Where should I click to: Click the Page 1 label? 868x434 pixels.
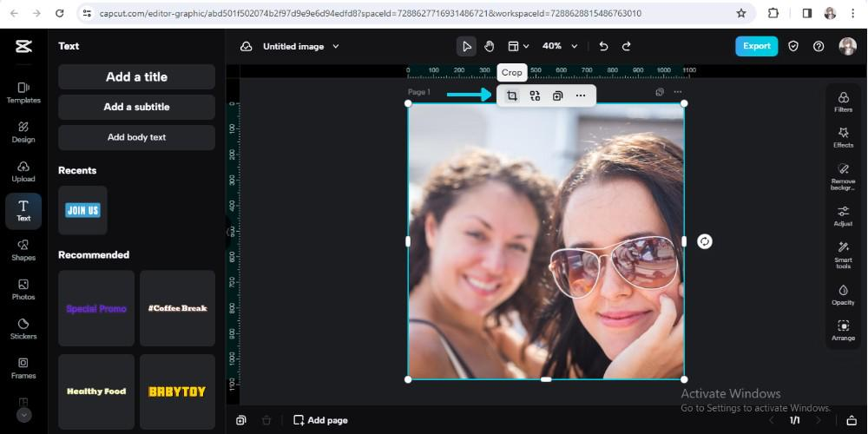tap(419, 92)
